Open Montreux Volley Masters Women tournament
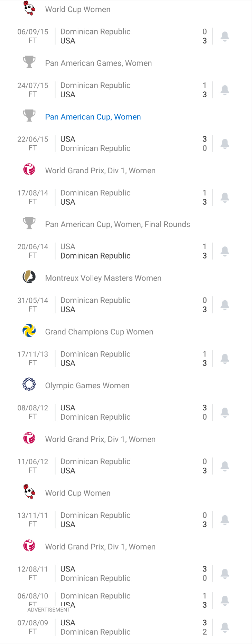 click(x=103, y=278)
